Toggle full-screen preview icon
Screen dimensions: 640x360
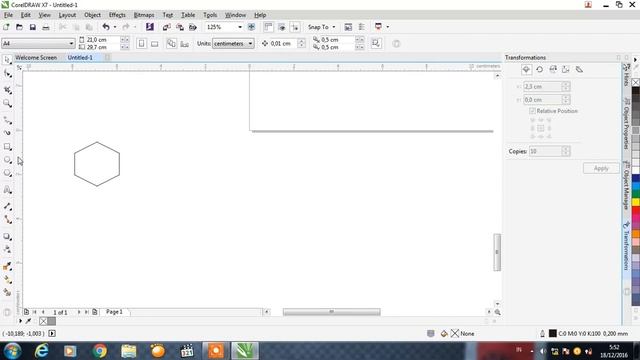[x=251, y=27]
